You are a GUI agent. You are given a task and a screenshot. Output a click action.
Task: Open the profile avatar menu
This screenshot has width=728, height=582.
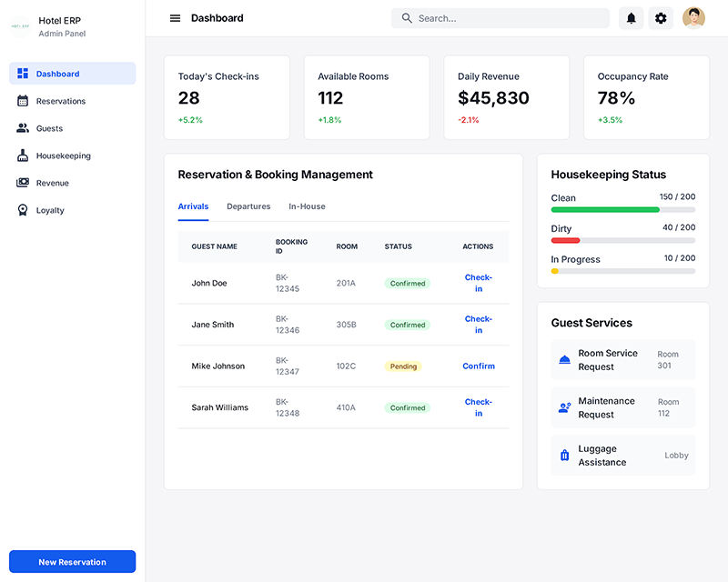click(693, 17)
